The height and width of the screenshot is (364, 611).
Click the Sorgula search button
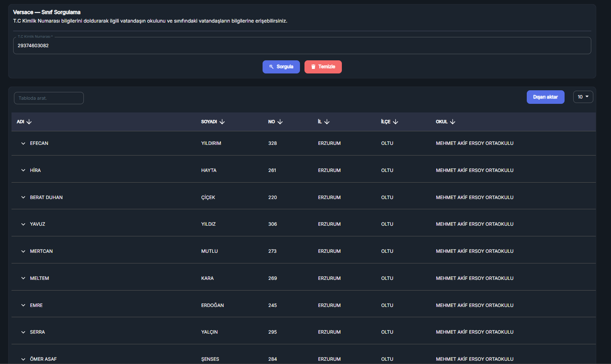coord(281,67)
